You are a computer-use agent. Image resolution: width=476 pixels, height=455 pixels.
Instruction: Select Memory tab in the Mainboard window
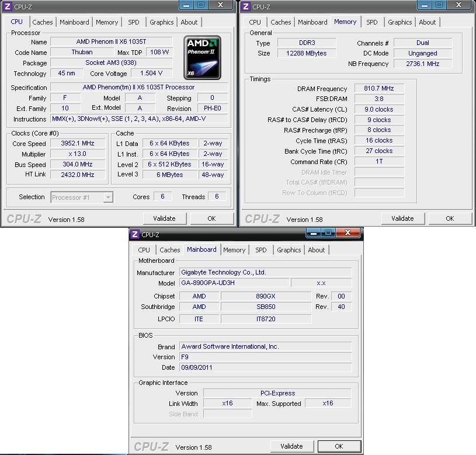(234, 250)
